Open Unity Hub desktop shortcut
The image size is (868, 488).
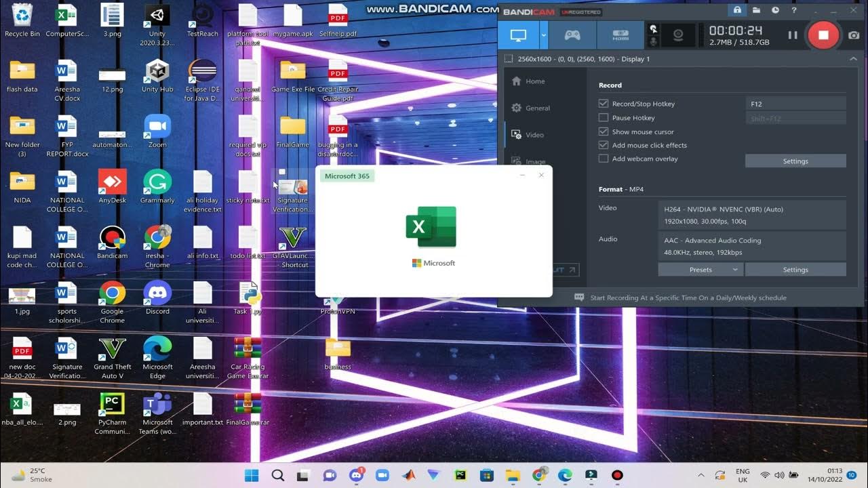coord(157,75)
